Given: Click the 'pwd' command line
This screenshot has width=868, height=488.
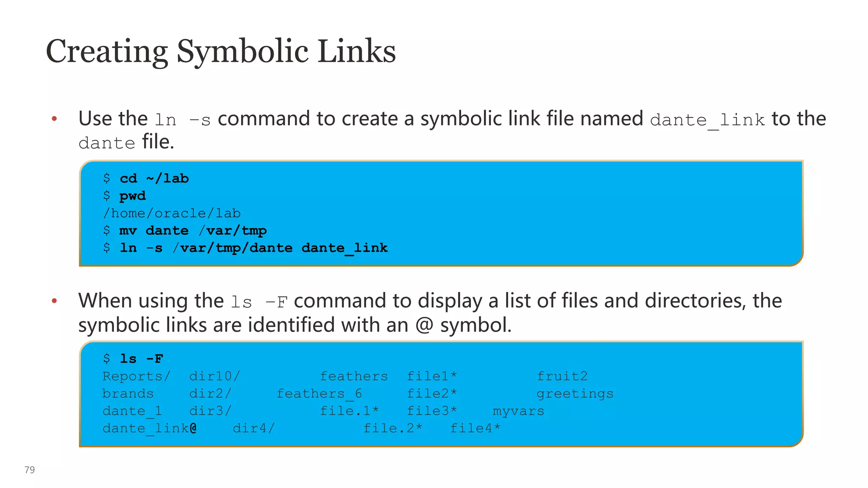Looking at the screenshot, I should pyautogui.click(x=124, y=196).
